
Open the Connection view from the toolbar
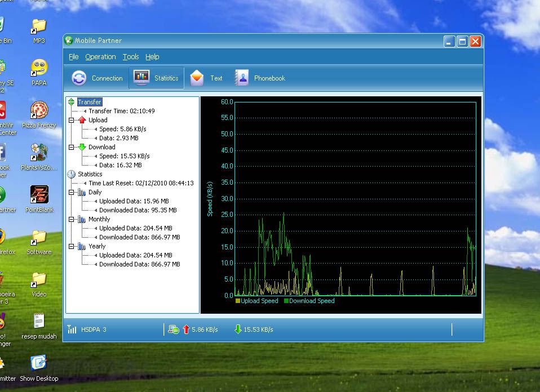(x=97, y=78)
